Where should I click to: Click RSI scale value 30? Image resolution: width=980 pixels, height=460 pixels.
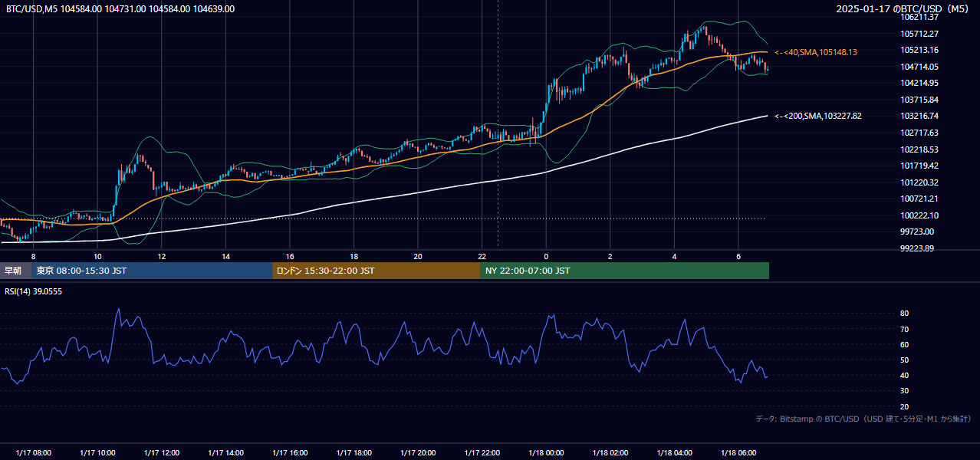[x=905, y=391]
